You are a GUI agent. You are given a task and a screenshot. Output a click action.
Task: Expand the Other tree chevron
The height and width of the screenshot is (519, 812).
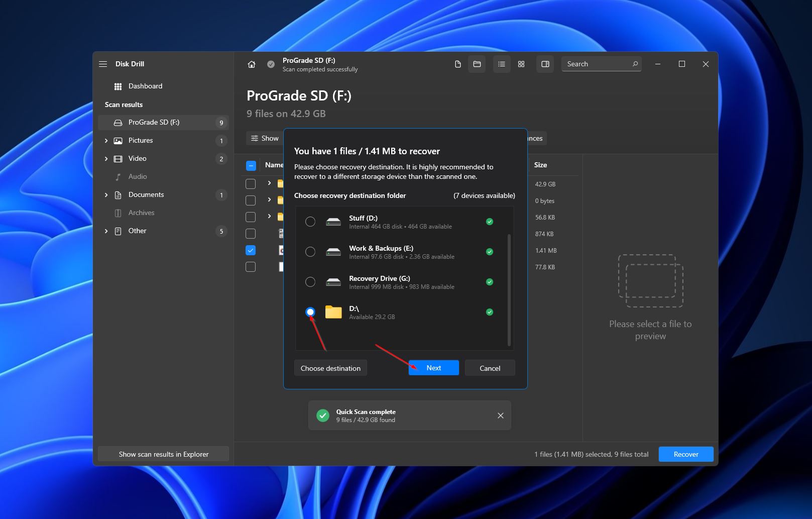click(x=106, y=231)
